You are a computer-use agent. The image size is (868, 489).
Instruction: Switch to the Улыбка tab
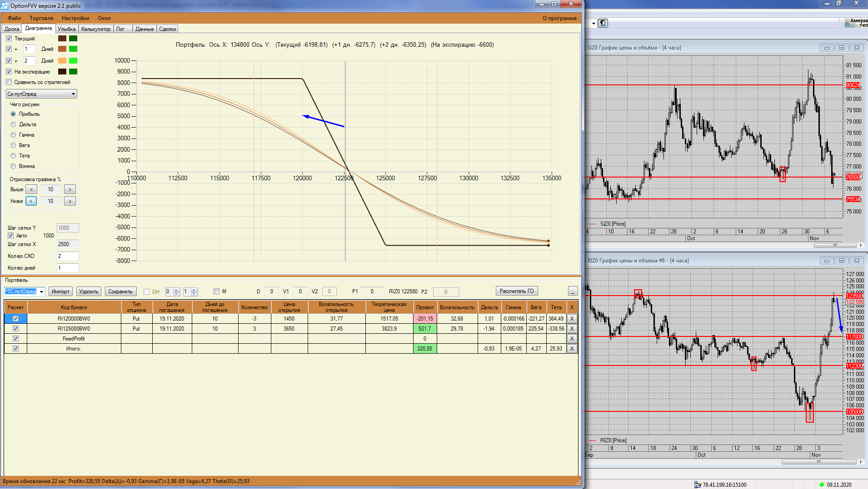click(67, 29)
